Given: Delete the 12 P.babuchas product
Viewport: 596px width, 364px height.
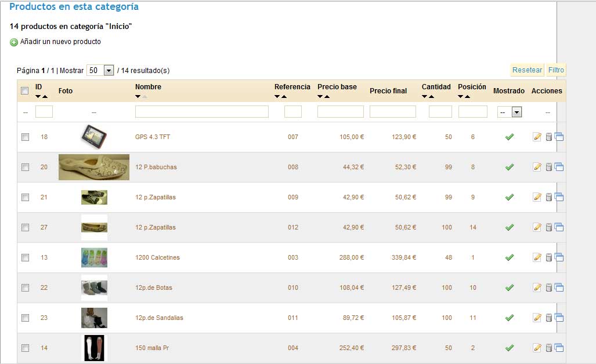Looking at the screenshot, I should (x=549, y=167).
